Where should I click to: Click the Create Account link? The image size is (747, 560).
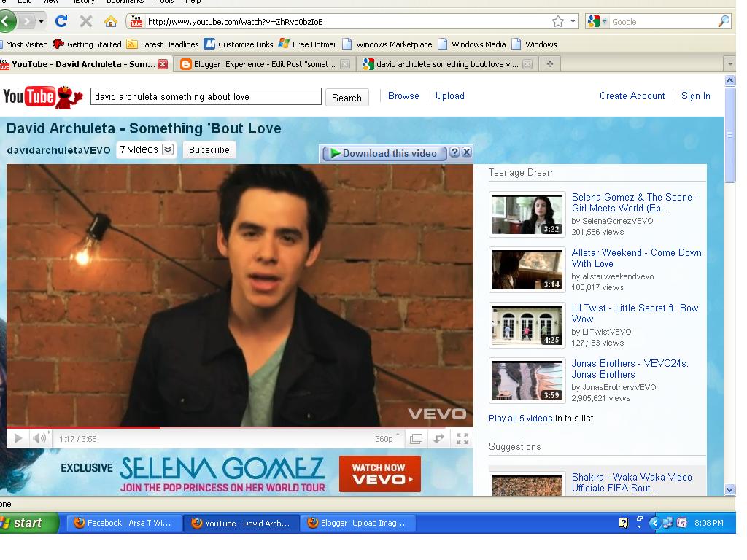(x=632, y=96)
